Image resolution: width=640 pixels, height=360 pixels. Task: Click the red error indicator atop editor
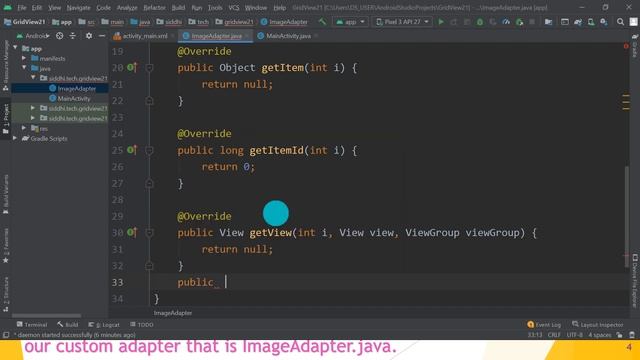626,46
